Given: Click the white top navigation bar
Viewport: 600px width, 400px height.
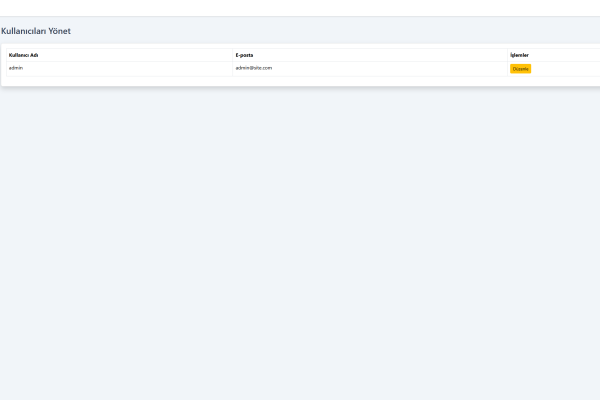Looking at the screenshot, I should 300,8.
